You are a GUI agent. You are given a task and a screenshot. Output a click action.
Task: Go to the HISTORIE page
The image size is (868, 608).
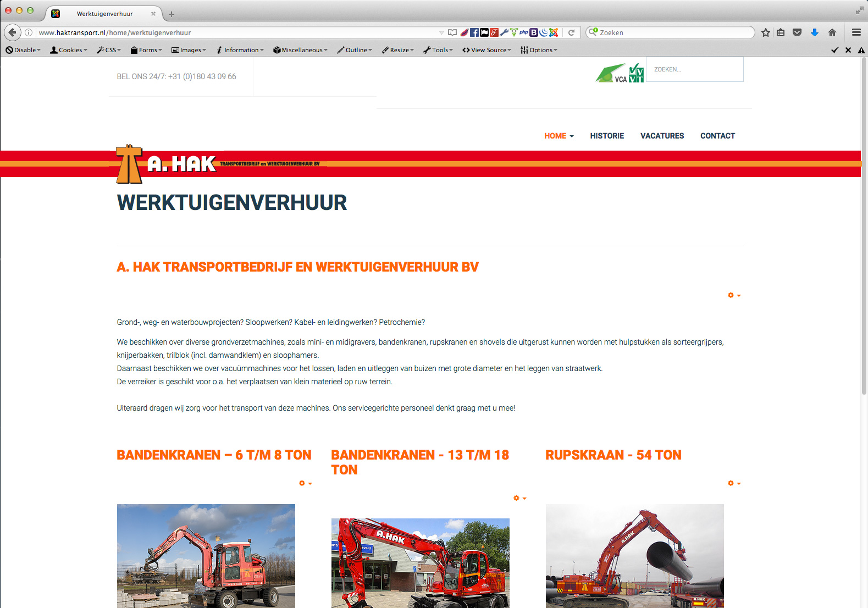click(x=607, y=136)
